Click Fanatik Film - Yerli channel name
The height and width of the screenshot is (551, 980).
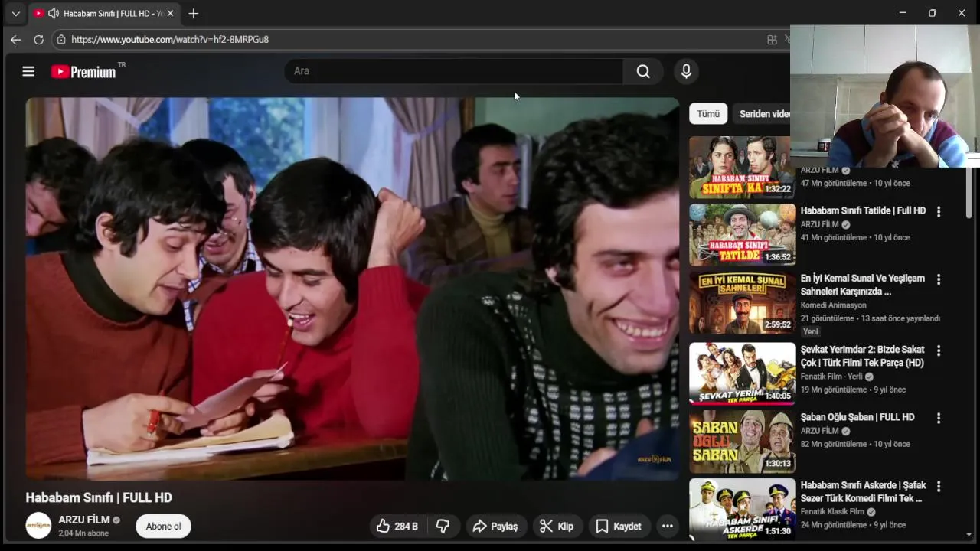click(x=831, y=377)
